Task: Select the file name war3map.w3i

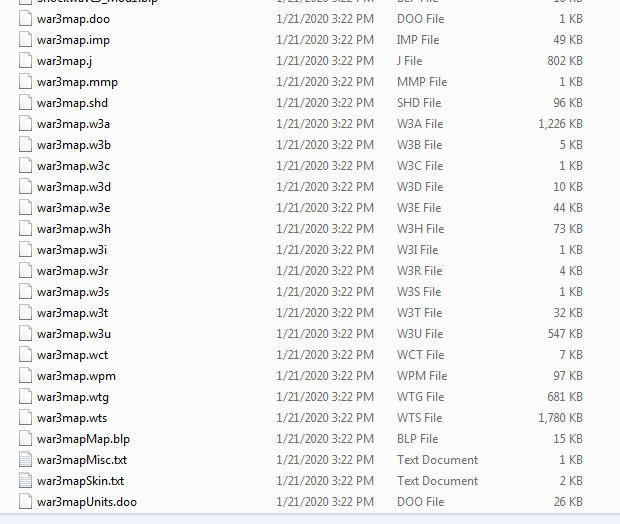Action: [72, 250]
